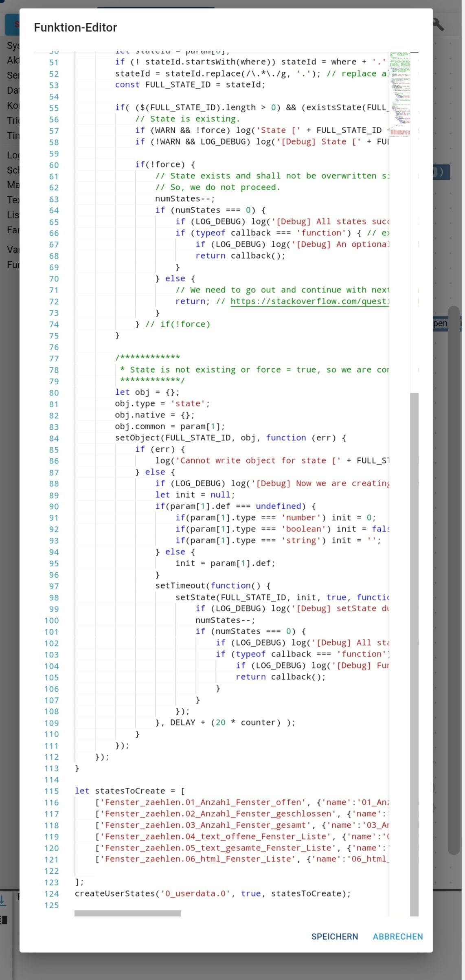Click the horizontal scrollbar thumb under the code
The image size is (465, 980).
[x=128, y=913]
